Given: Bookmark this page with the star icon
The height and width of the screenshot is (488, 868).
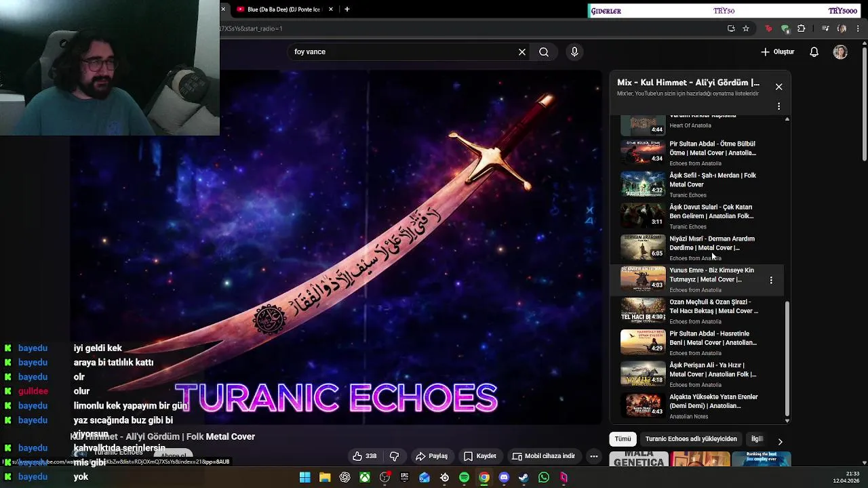Looking at the screenshot, I should click(746, 28).
